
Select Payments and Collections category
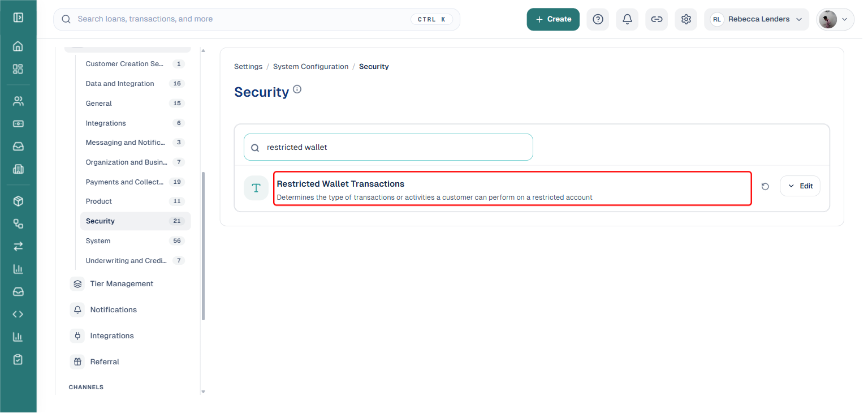[x=135, y=182]
